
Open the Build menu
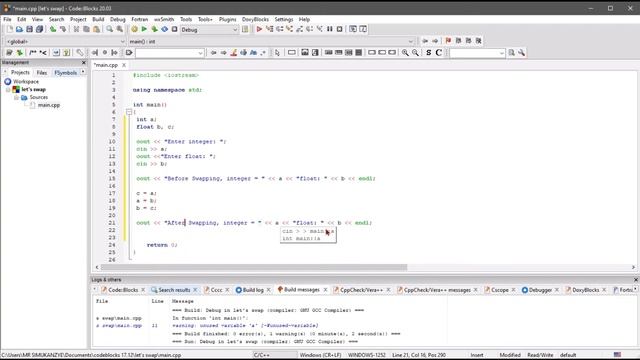[x=98, y=19]
